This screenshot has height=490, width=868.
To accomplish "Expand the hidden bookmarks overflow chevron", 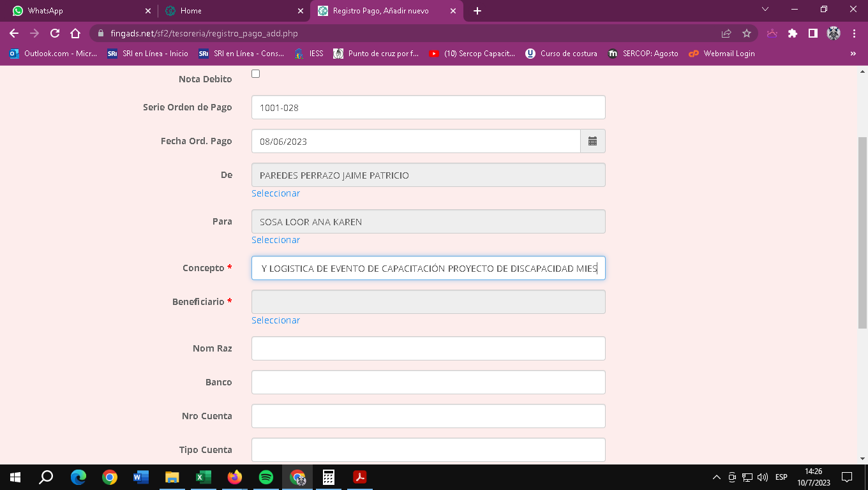I will click(x=853, y=54).
